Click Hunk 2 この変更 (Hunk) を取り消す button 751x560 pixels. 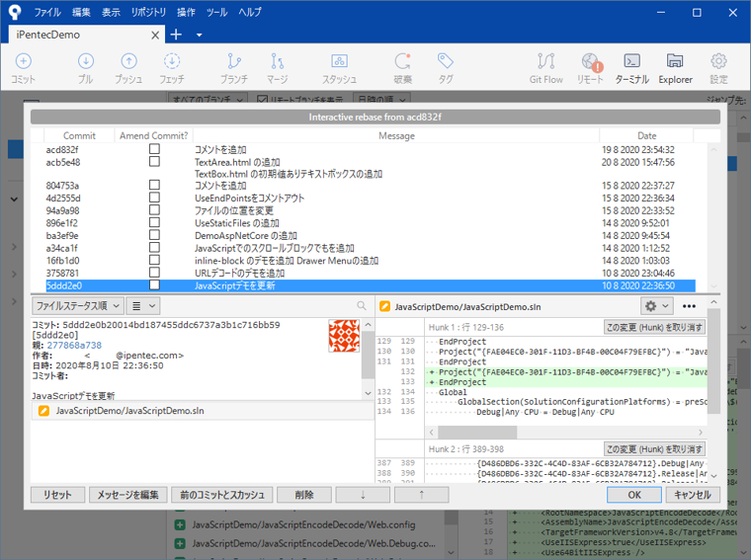[654, 449]
